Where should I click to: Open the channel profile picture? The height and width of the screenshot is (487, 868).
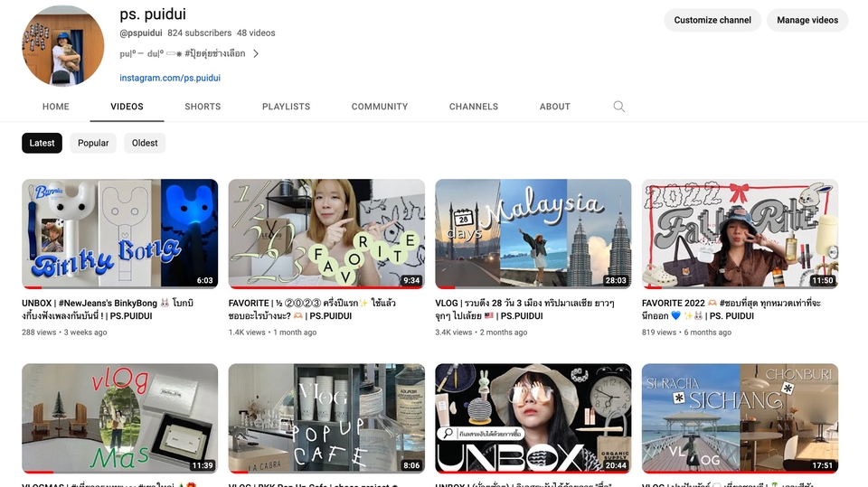[63, 46]
